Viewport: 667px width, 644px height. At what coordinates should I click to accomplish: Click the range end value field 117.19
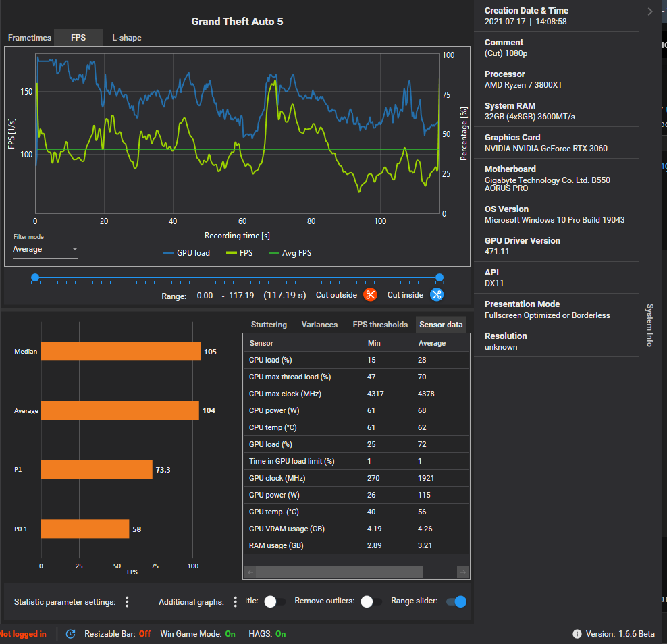click(241, 296)
